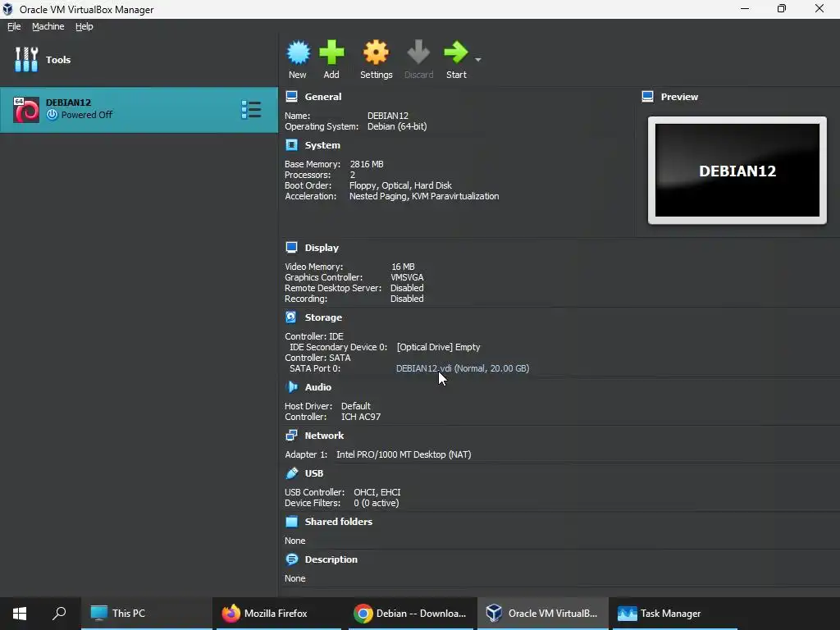The image size is (840, 630).
Task: Click the USB plug icon
Action: pos(292,473)
